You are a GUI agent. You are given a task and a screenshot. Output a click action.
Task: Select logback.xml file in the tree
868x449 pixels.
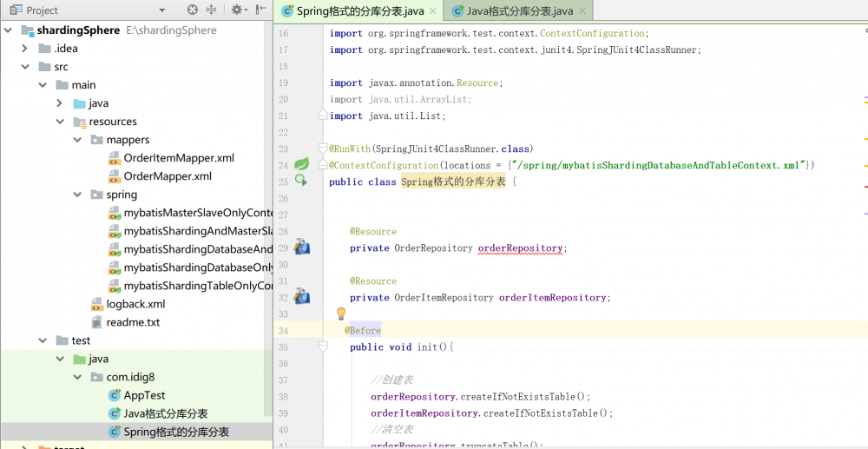(135, 304)
